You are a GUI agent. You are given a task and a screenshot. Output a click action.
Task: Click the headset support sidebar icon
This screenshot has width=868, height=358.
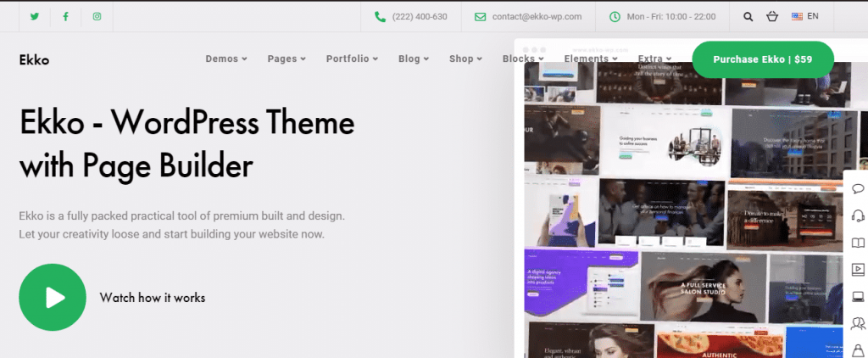(x=857, y=215)
